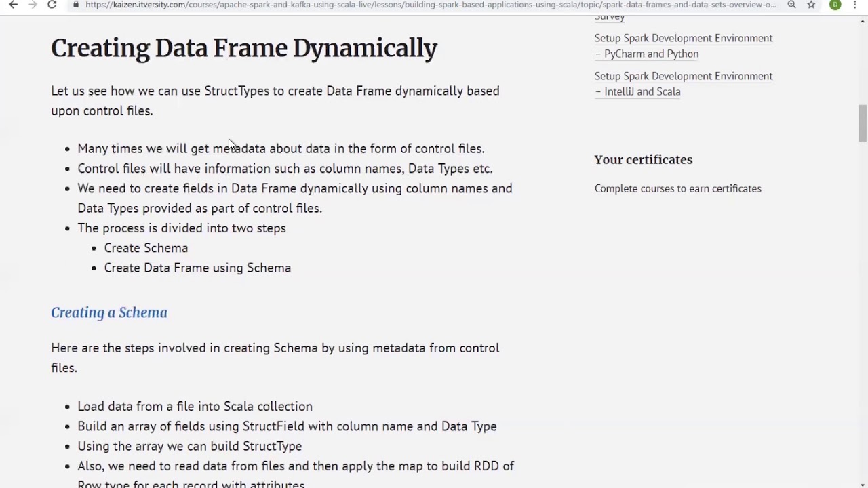Open zoom control magnifier in address bar
Image resolution: width=868 pixels, height=488 pixels.
pyautogui.click(x=791, y=5)
